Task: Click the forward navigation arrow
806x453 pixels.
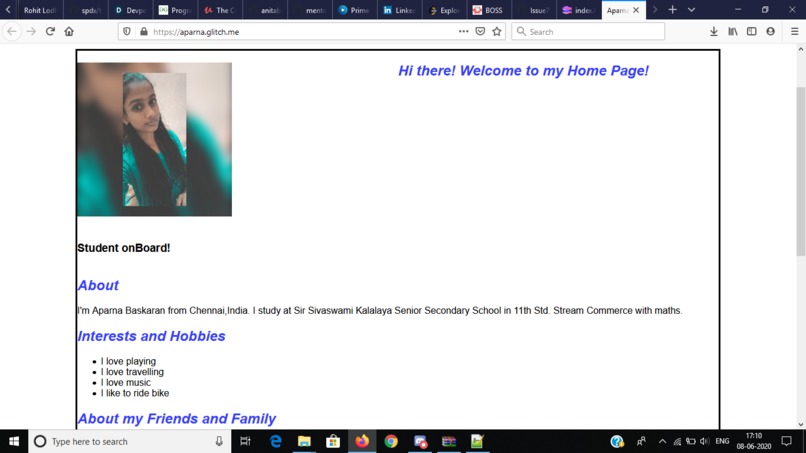Action: (x=31, y=31)
